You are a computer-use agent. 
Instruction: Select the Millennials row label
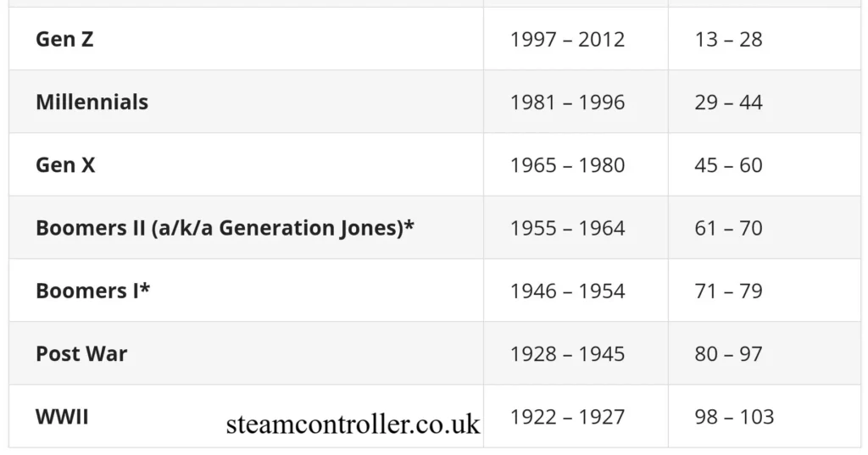[x=92, y=103]
